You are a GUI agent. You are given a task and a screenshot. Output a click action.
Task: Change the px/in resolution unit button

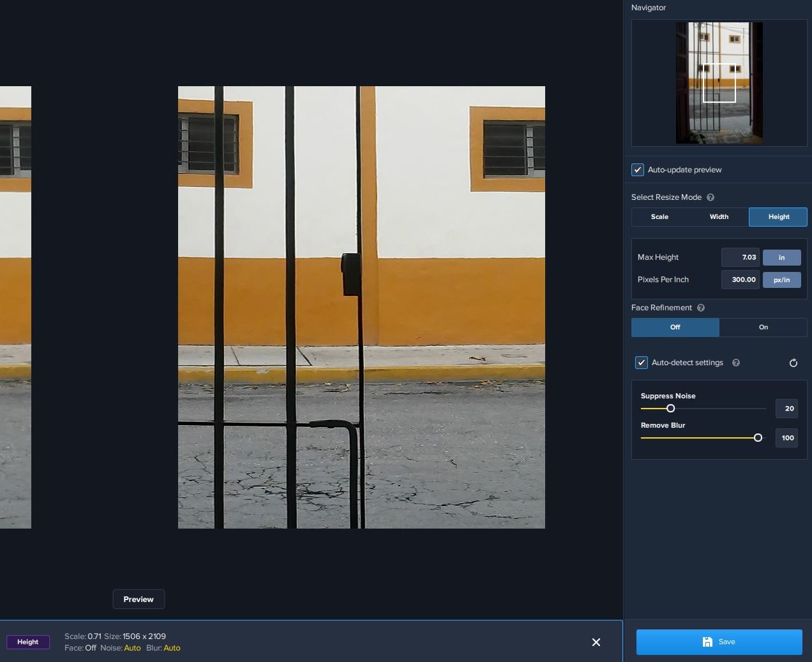tap(781, 280)
